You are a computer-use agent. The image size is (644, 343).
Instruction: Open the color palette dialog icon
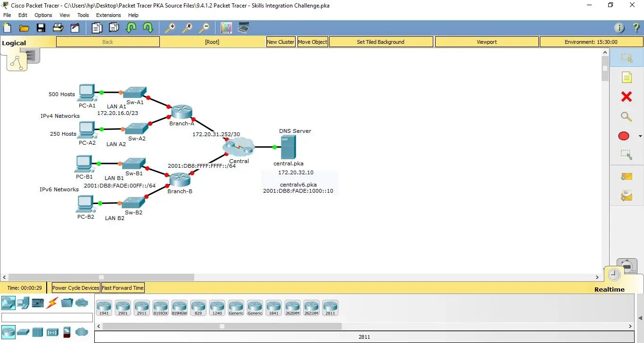pyautogui.click(x=226, y=28)
